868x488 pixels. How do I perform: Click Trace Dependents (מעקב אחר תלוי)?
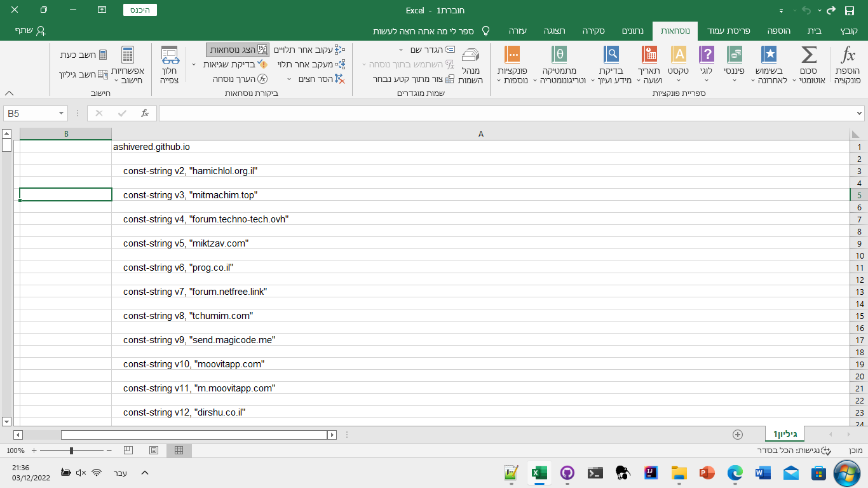pos(311,64)
